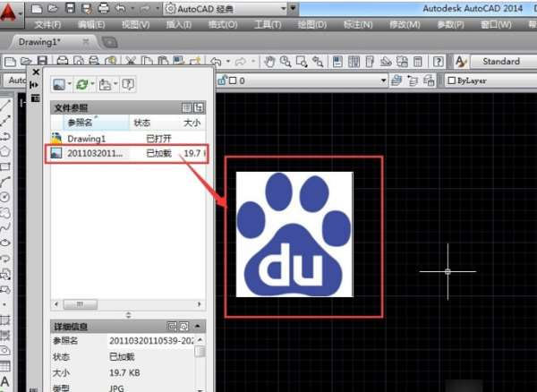Select the 2011032011... image reference row
This screenshot has height=392, width=537.
pos(128,153)
